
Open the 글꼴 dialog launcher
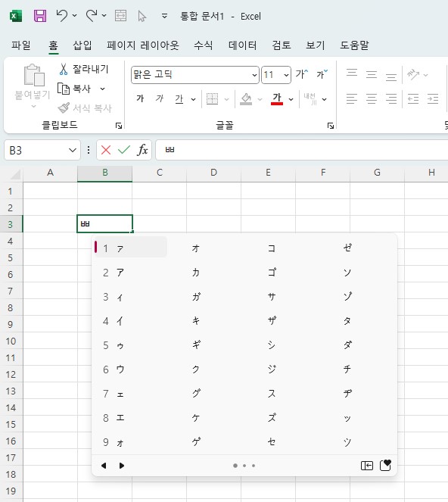point(331,126)
